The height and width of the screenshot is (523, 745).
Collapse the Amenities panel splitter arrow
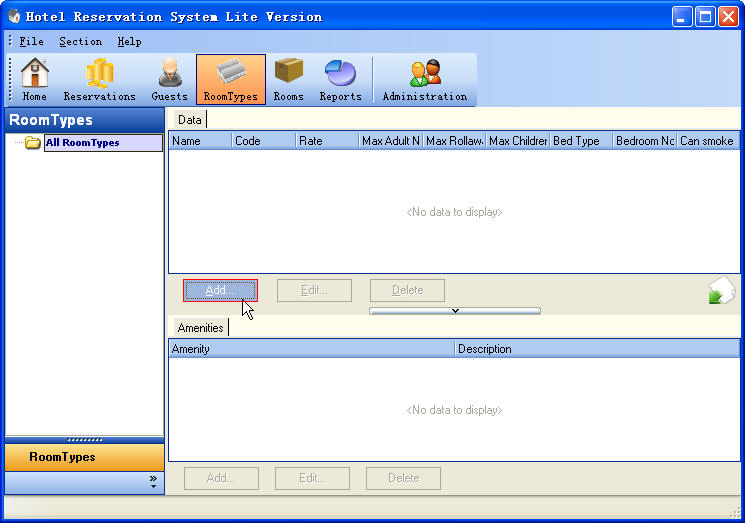coord(455,311)
